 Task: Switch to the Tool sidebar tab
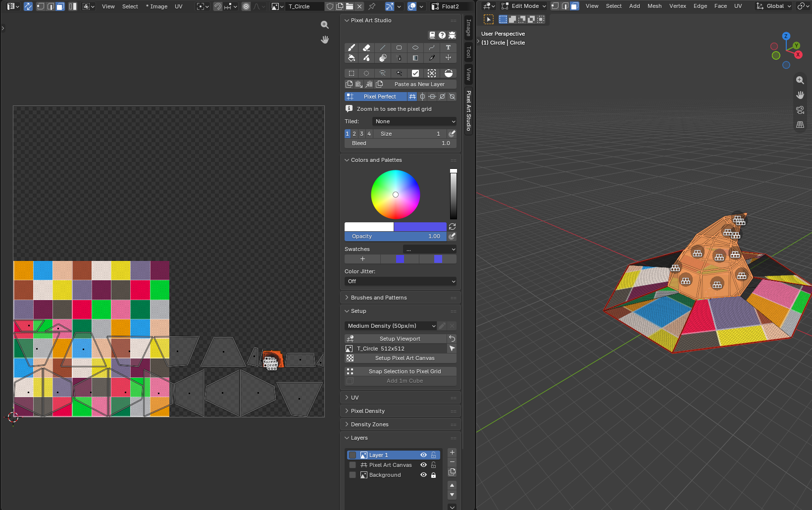pyautogui.click(x=468, y=51)
